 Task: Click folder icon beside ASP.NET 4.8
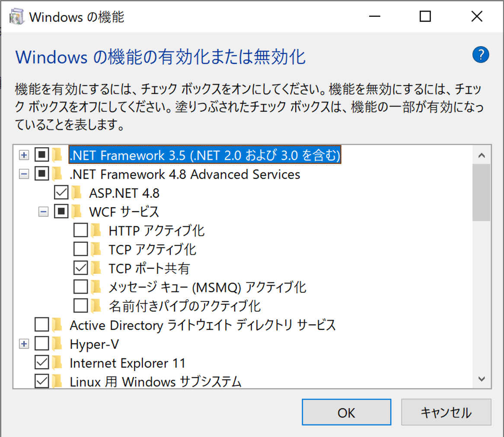[77, 193]
